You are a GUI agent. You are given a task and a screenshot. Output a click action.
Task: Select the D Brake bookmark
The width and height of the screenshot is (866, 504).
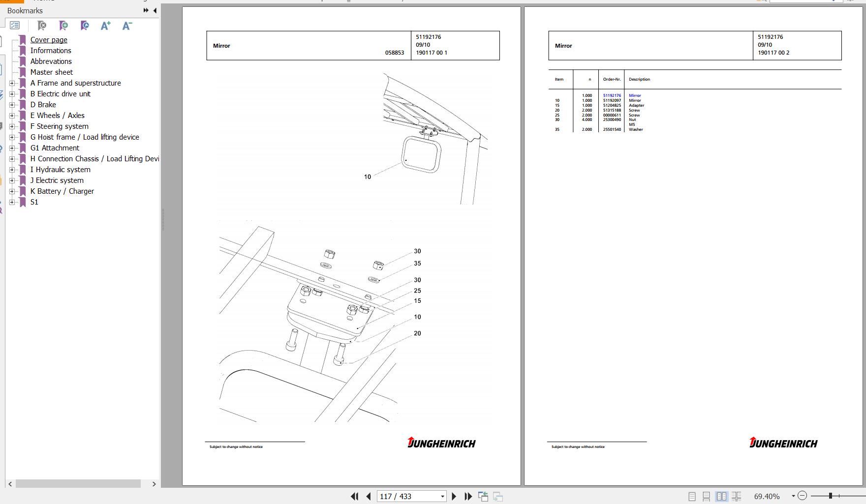43,105
